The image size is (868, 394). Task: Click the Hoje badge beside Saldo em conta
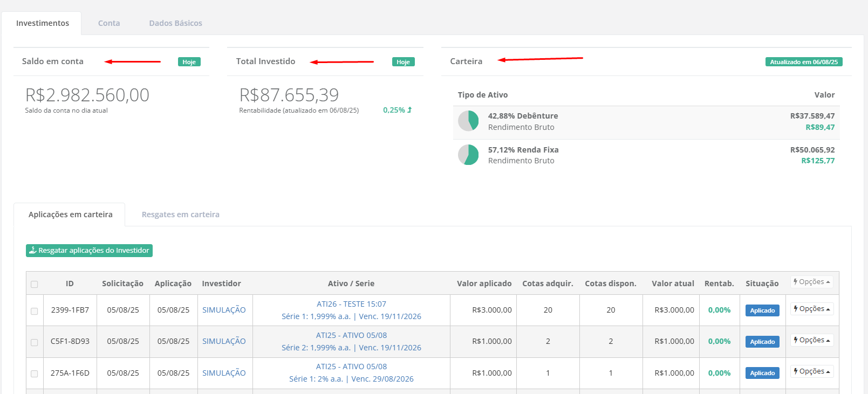(189, 62)
